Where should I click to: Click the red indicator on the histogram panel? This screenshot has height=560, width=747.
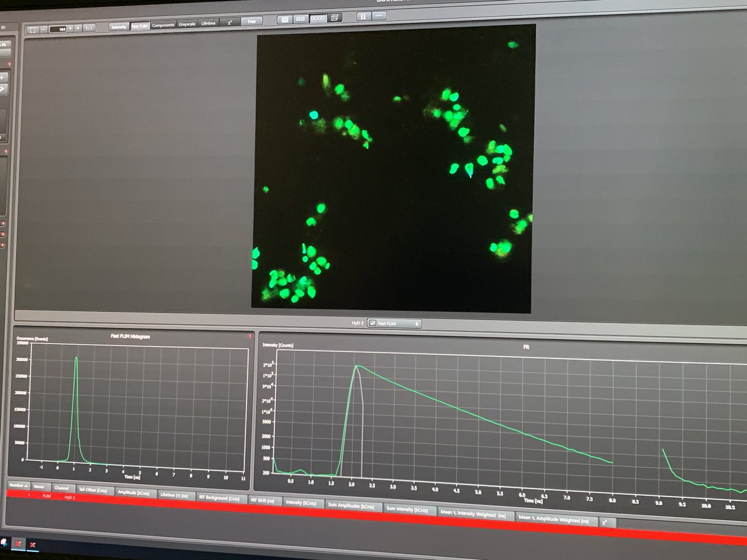coord(250,336)
